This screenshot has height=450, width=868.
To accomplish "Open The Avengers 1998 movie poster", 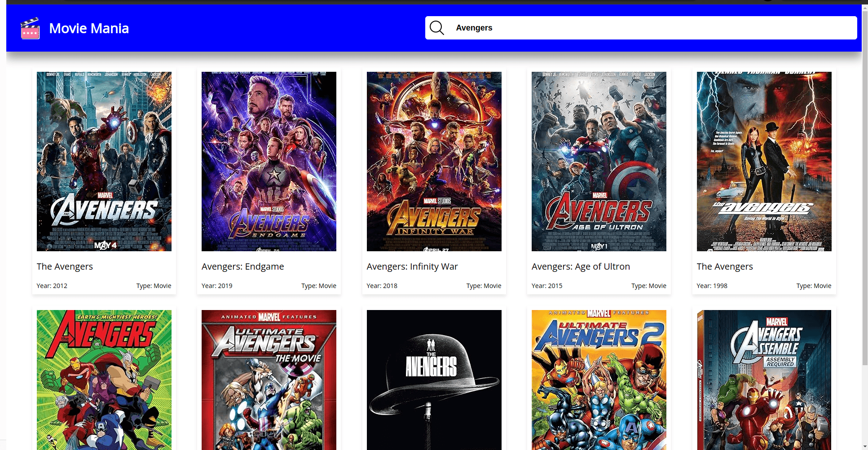I will [764, 162].
